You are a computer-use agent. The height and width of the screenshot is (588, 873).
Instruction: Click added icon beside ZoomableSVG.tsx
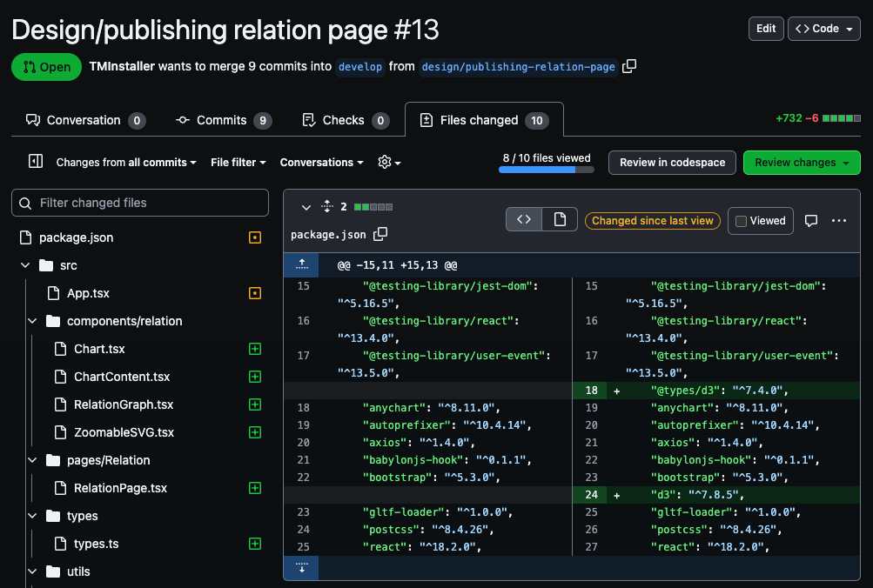(255, 432)
